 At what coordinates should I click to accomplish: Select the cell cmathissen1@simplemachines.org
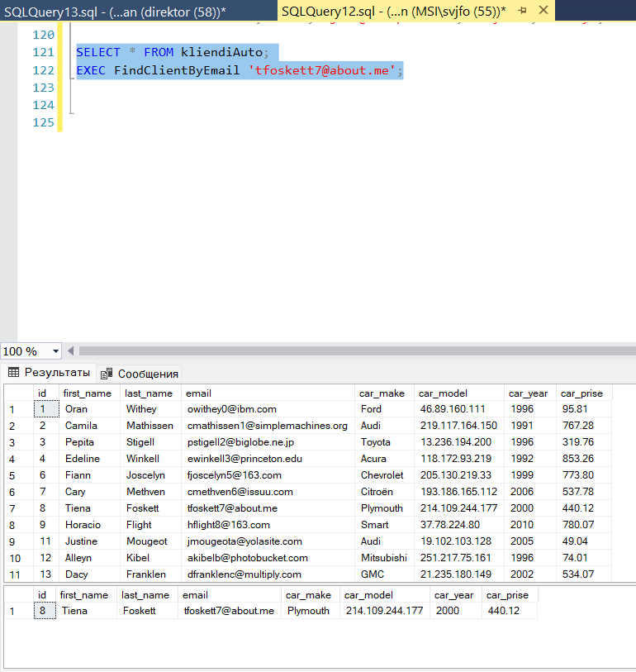pyautogui.click(x=268, y=426)
